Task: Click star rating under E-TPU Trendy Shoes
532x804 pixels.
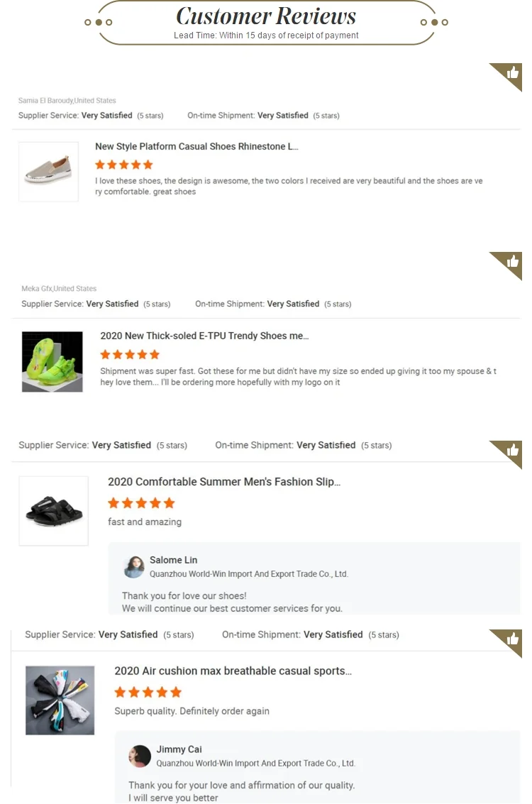Action: click(x=130, y=354)
